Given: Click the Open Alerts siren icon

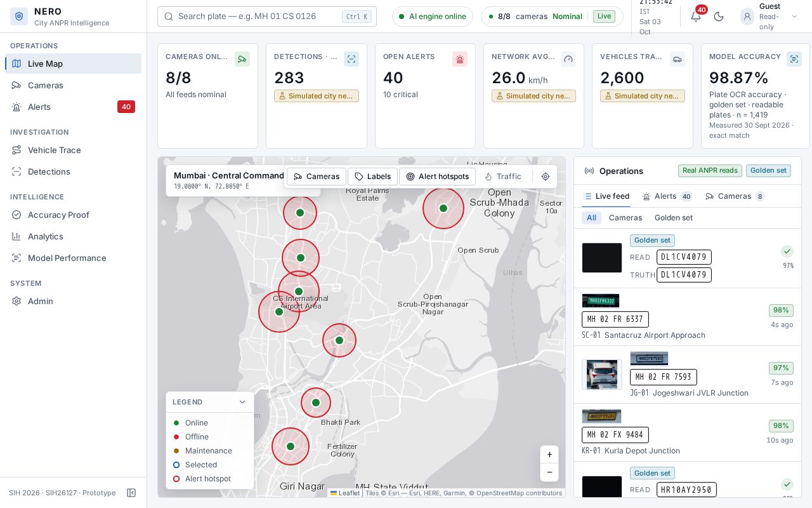Looking at the screenshot, I should [460, 59].
